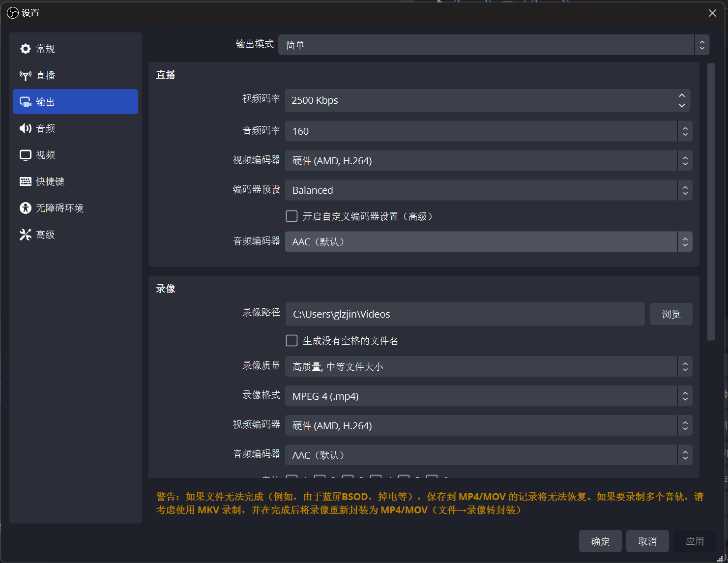Open the 录像质量 dropdown
Screen dimensions: 728x563
point(488,367)
